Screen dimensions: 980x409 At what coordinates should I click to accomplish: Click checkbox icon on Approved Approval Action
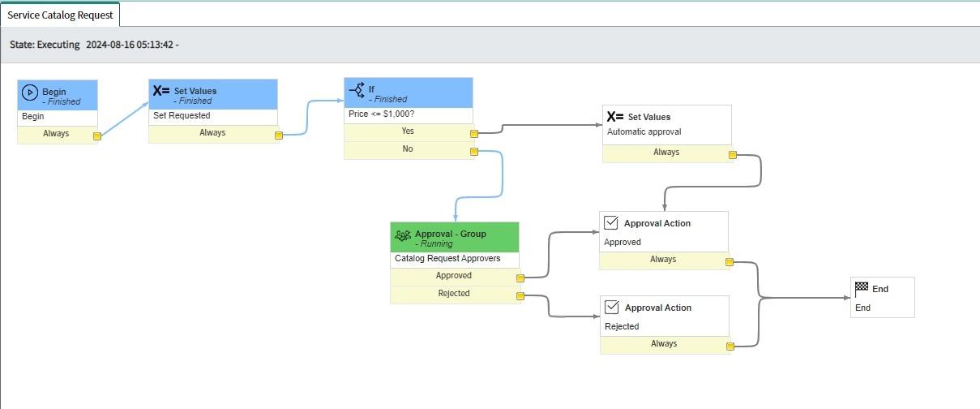[x=612, y=223]
